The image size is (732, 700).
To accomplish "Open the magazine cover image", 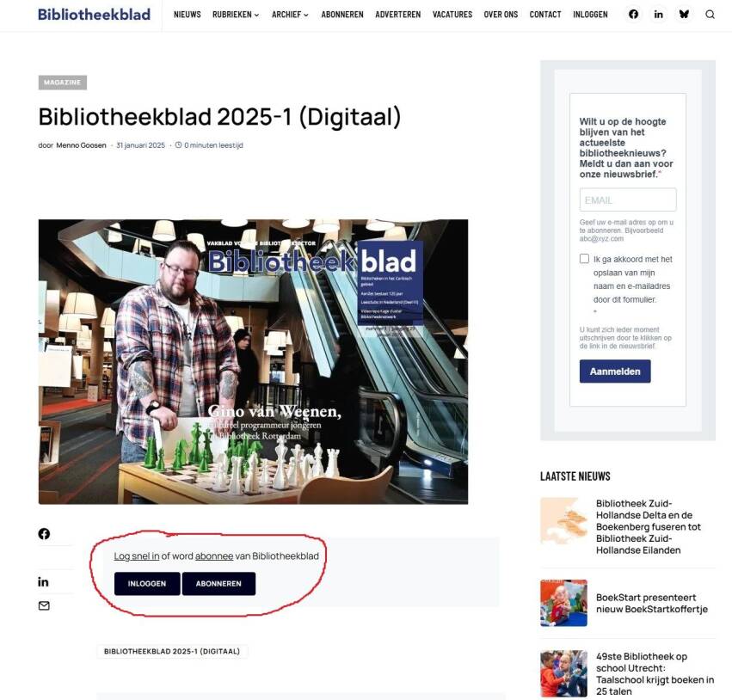I will [x=253, y=361].
